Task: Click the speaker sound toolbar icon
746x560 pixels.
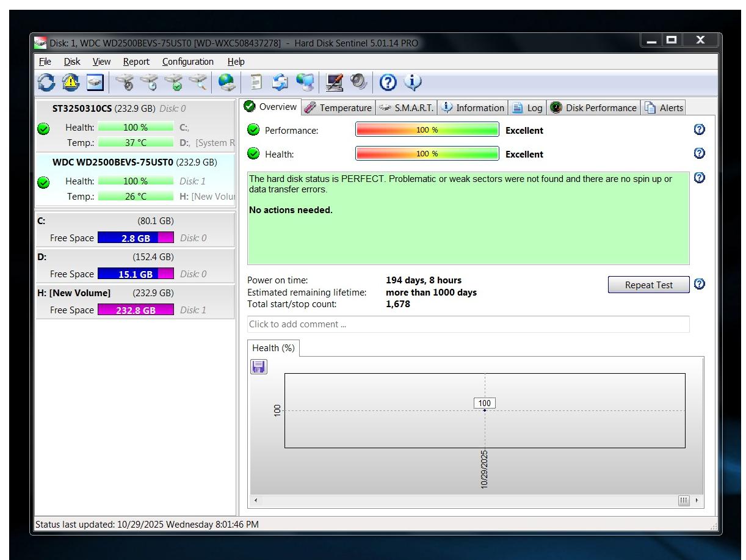Action: 358,82
